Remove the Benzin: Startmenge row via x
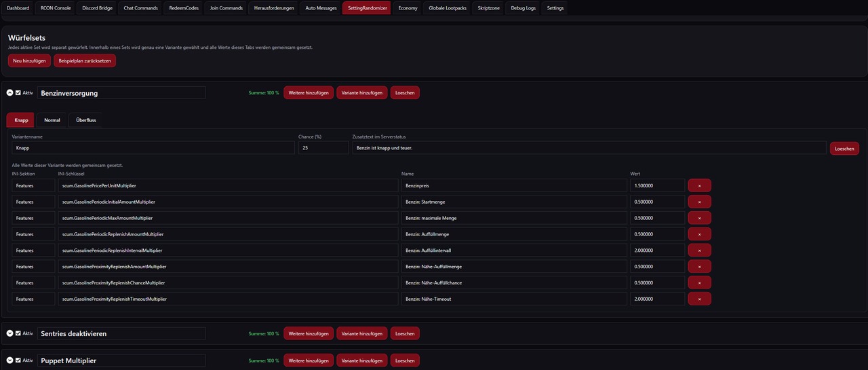 pyautogui.click(x=699, y=202)
